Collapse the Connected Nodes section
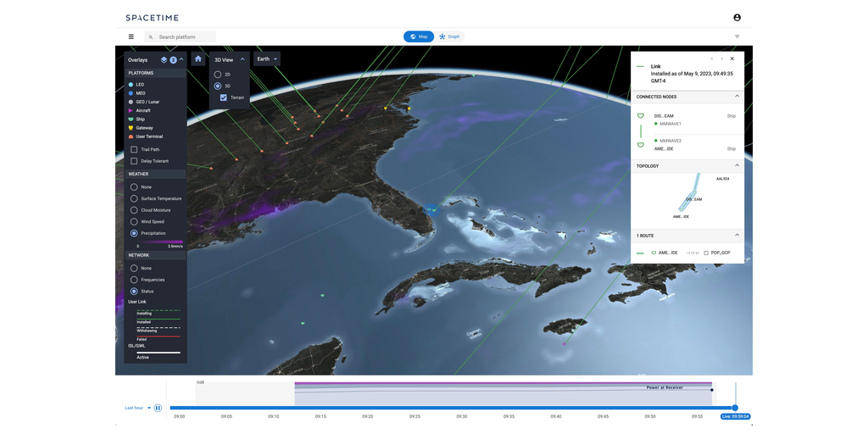The height and width of the screenshot is (434, 868). click(x=736, y=97)
